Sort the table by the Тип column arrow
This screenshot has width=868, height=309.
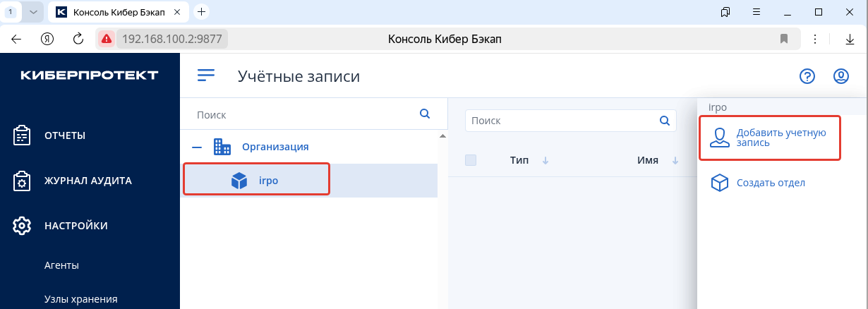coord(545,161)
